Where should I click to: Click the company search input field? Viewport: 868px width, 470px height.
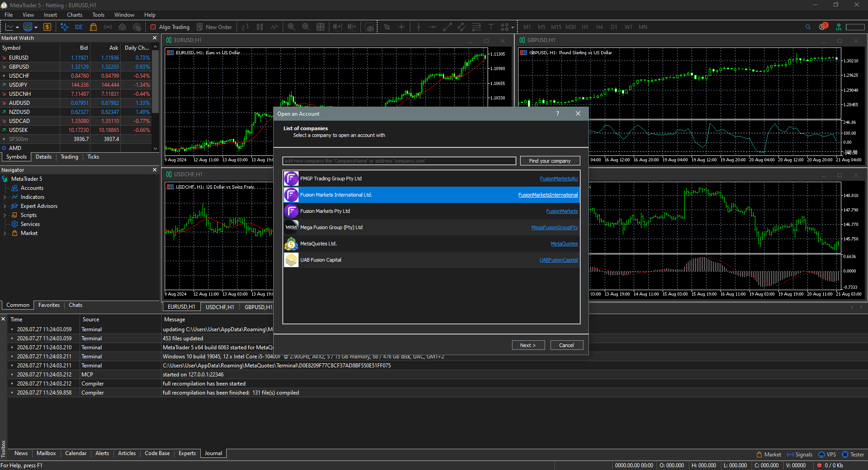(399, 161)
